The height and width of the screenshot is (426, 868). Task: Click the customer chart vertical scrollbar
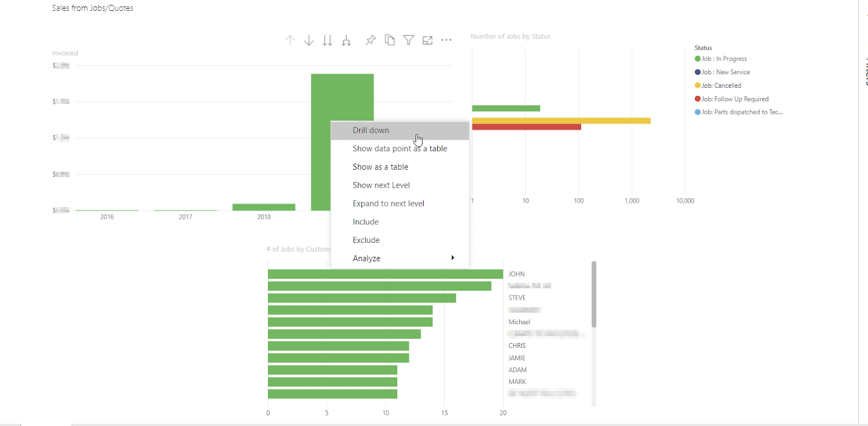coord(594,294)
